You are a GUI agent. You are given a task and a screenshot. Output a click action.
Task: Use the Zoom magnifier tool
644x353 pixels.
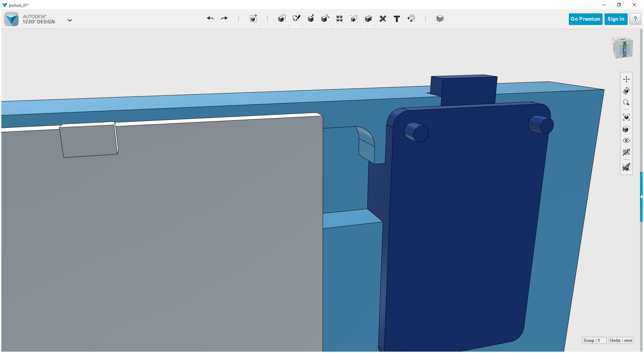click(x=627, y=102)
